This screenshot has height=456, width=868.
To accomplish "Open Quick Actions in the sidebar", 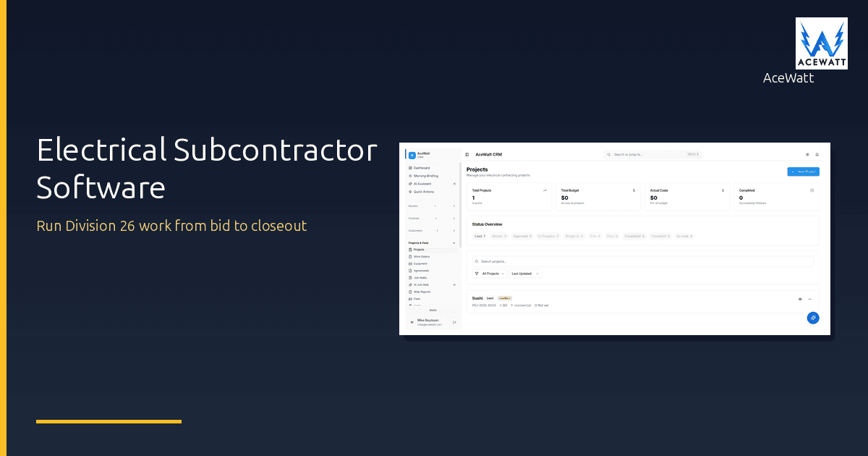I will click(431, 191).
